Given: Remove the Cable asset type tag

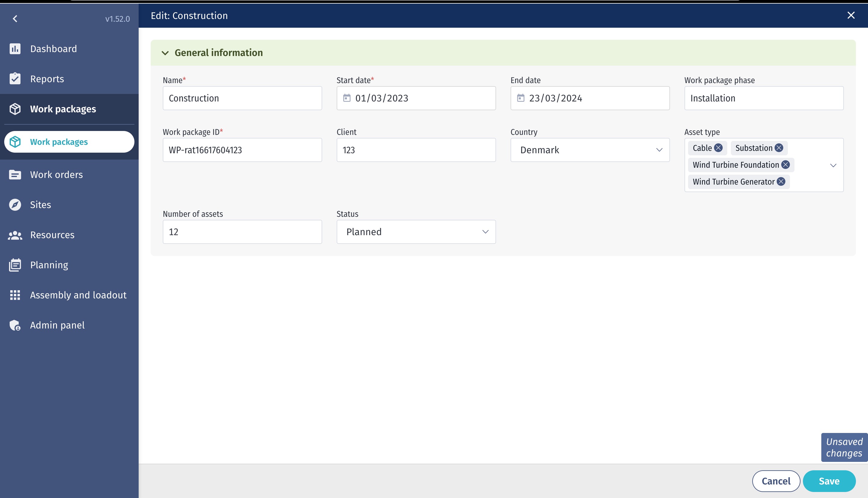Looking at the screenshot, I should 719,148.
